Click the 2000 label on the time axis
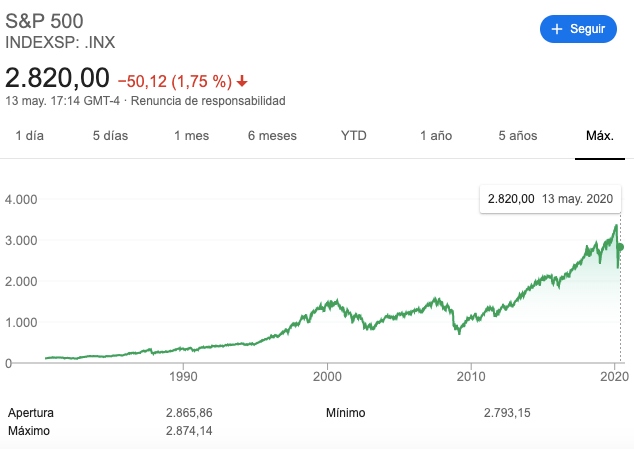 point(327,377)
